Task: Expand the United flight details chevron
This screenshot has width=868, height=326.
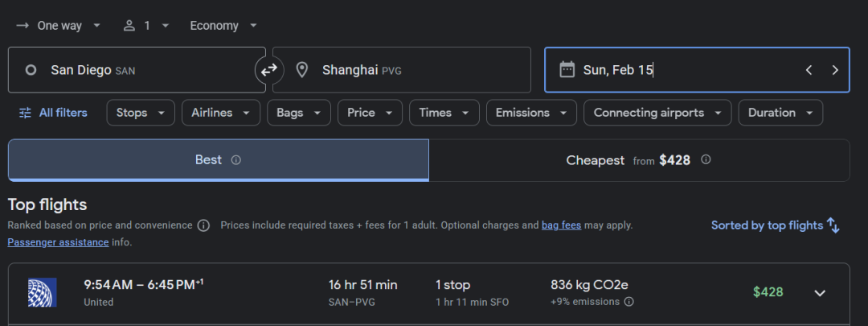Action: (x=820, y=293)
